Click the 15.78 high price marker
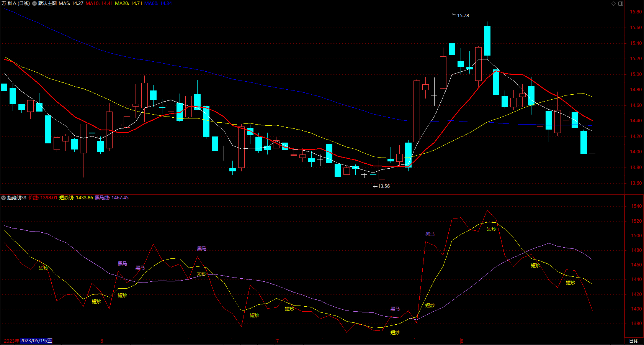The image size is (644, 345). point(463,16)
